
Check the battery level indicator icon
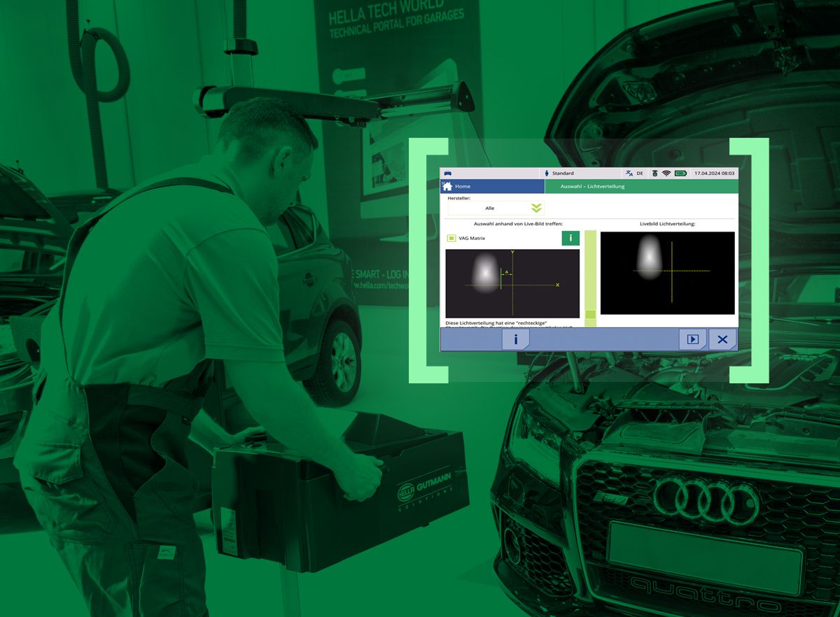[680, 173]
